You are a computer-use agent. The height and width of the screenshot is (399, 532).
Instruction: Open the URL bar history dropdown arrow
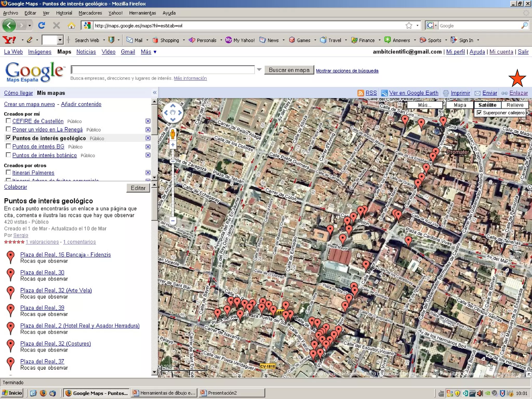pyautogui.click(x=417, y=25)
